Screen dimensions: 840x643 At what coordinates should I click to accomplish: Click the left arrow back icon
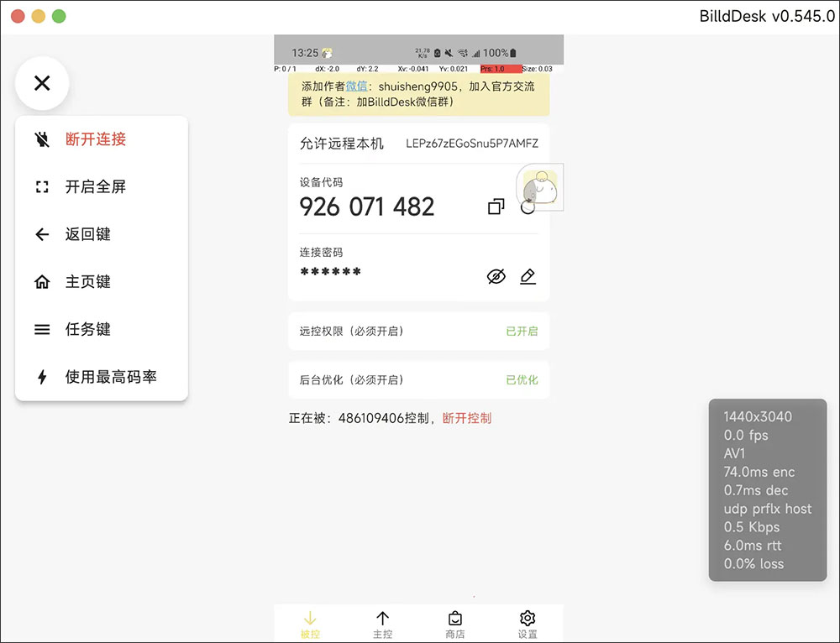click(x=42, y=234)
